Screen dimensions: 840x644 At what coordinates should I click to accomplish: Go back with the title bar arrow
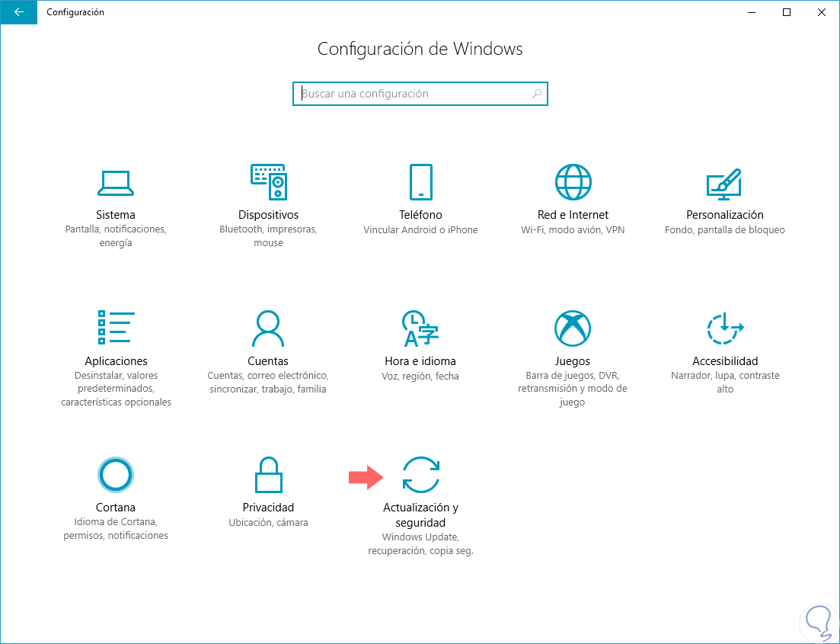(19, 11)
